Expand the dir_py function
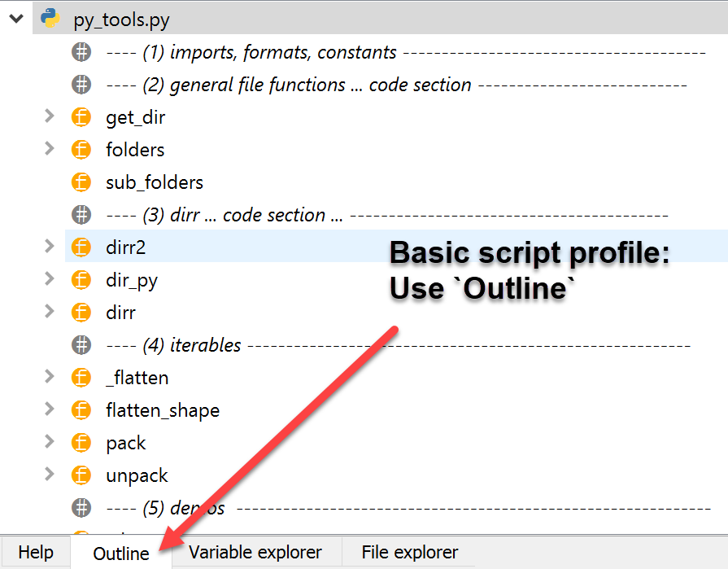The width and height of the screenshot is (728, 569). click(x=49, y=278)
